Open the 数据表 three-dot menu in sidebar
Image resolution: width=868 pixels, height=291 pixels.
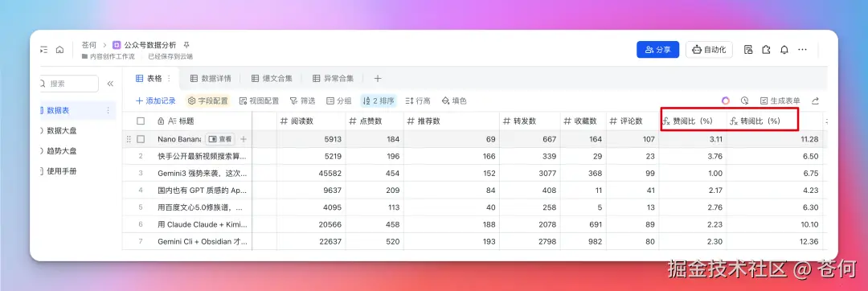click(108, 111)
